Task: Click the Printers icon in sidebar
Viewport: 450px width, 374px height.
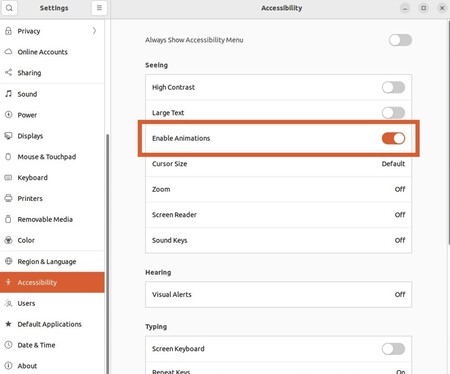Action: [8, 198]
